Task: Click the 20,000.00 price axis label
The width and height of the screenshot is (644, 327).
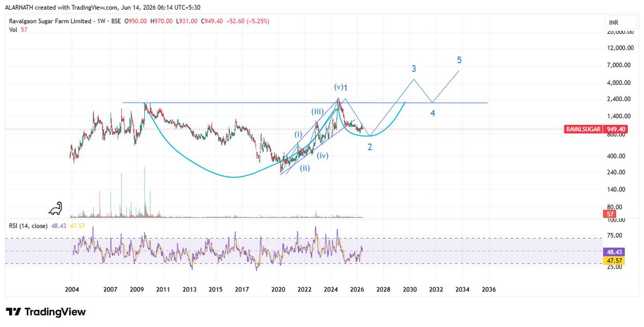Action: point(620,32)
